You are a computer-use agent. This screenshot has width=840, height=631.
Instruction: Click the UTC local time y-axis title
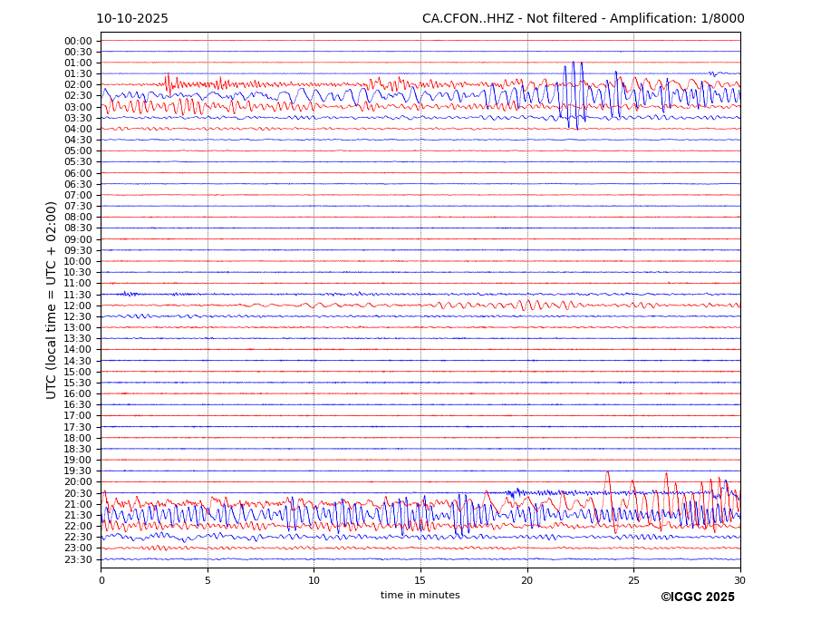point(52,299)
